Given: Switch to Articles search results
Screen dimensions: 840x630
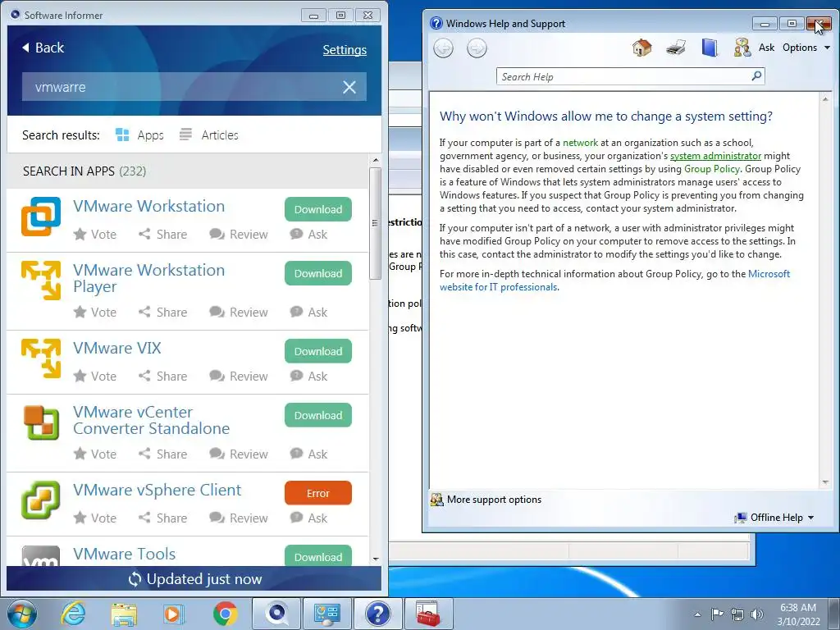Looking at the screenshot, I should (x=209, y=135).
